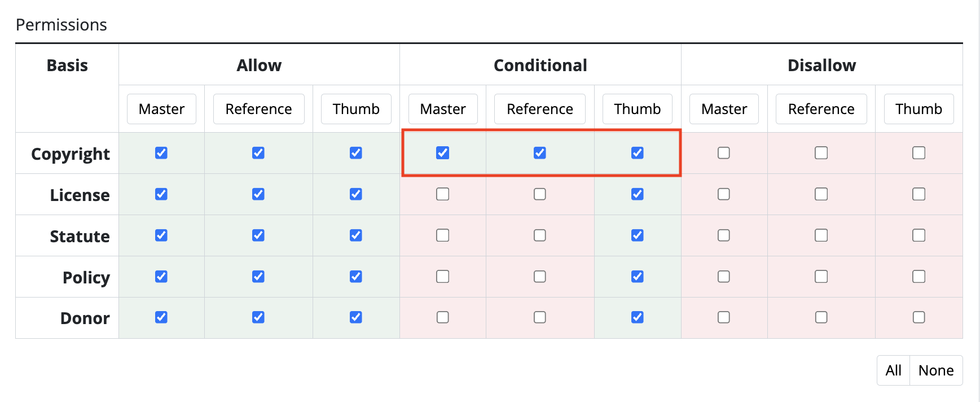The image size is (980, 402).
Task: Select the Conditional Thumb column button
Action: (x=638, y=109)
